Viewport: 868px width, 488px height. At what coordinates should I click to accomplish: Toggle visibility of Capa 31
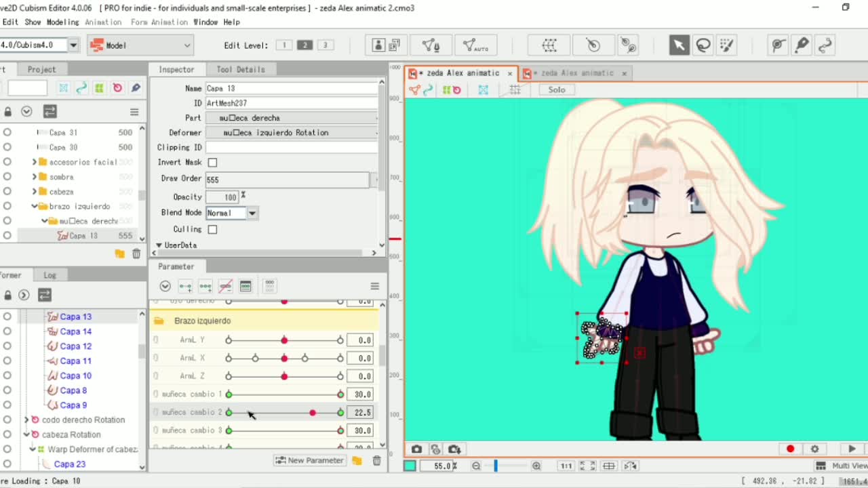pos(7,132)
